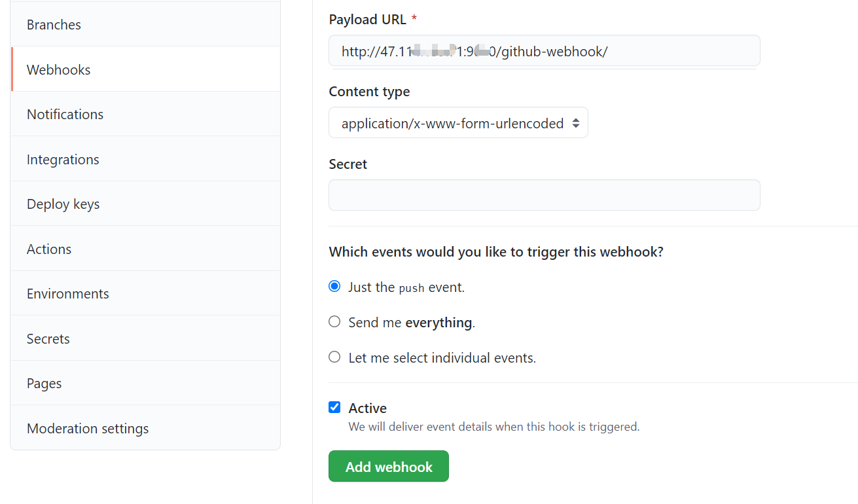Image resolution: width=858 pixels, height=504 pixels.
Task: Select Webhooks in the sidebar
Action: coord(145,69)
